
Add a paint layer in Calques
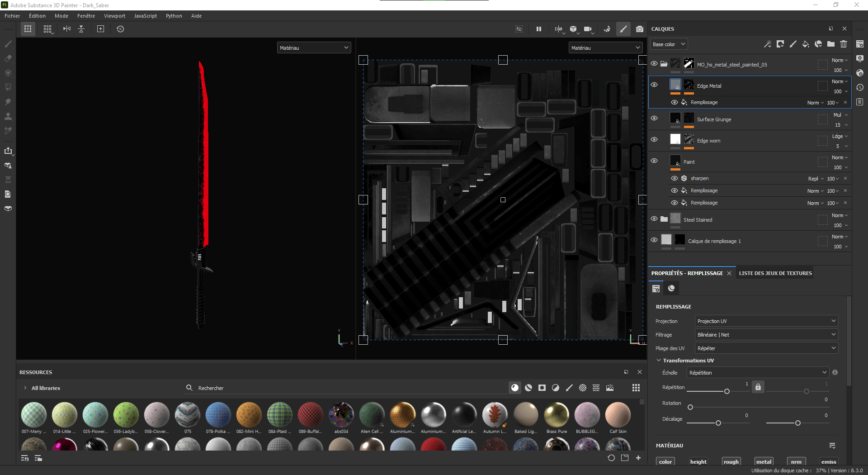[x=793, y=44]
